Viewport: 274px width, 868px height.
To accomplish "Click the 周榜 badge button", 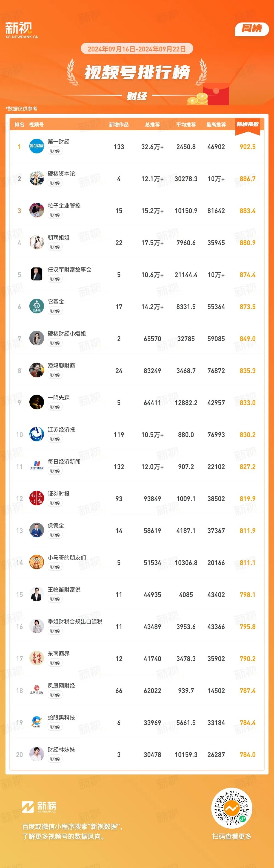I will (x=252, y=29).
